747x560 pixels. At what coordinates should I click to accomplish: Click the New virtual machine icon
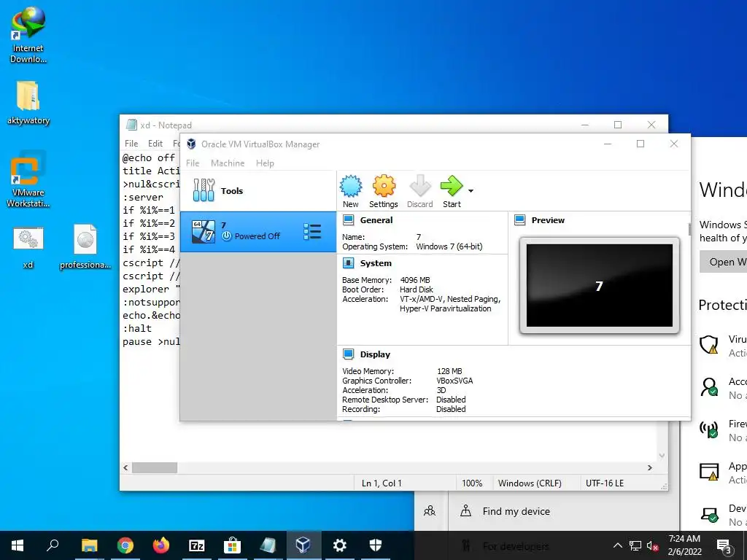[351, 186]
